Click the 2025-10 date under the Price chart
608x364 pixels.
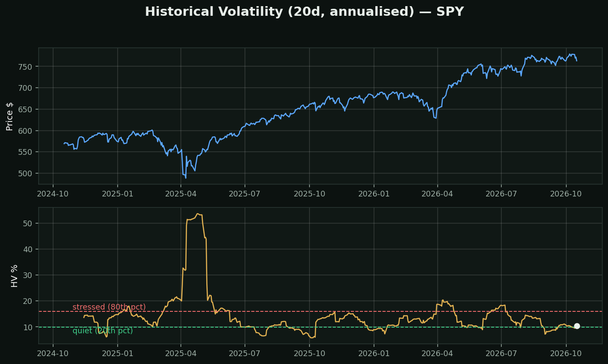pos(309,193)
